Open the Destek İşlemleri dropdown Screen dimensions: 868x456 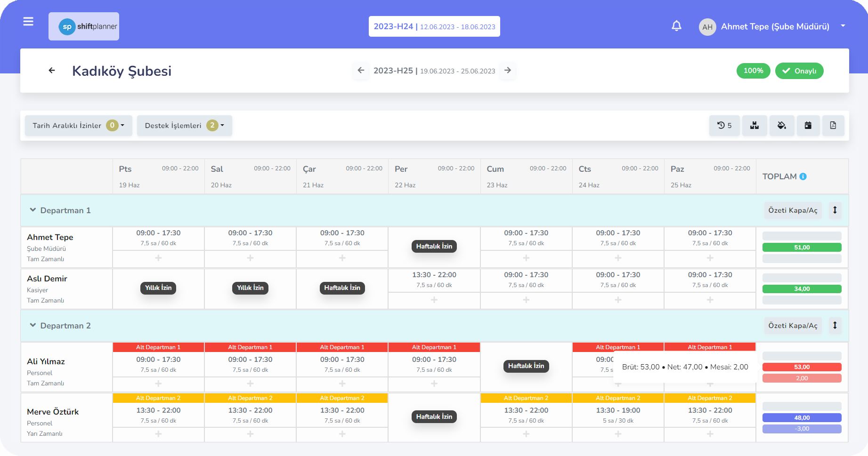(184, 126)
